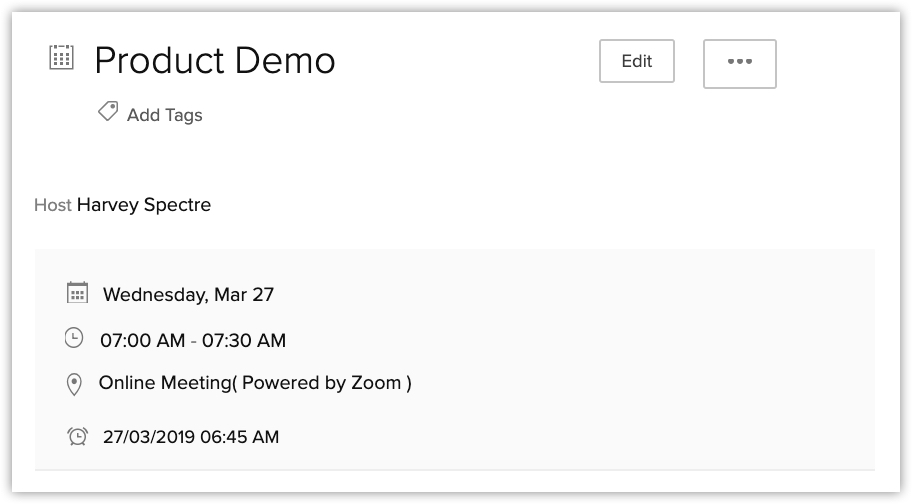
Task: Click the tag icon next to Add Tags
Action: point(108,112)
